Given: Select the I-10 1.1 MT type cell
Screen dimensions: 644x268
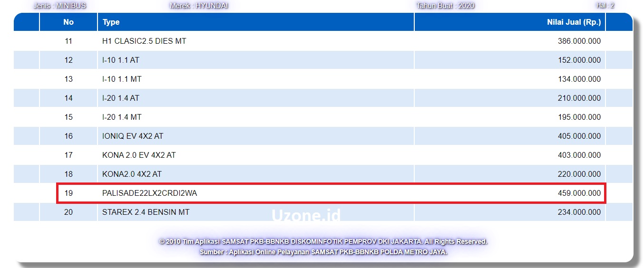Looking at the screenshot, I should point(256,79).
